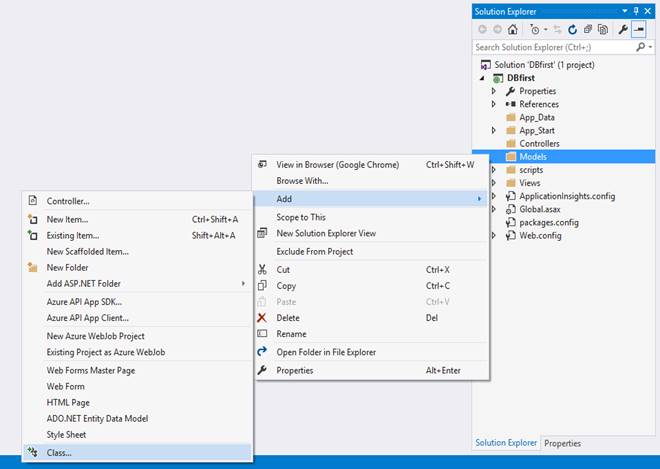Select the Solution 'DBfirst' node
Viewport: 660px width, 469px height.
(544, 65)
